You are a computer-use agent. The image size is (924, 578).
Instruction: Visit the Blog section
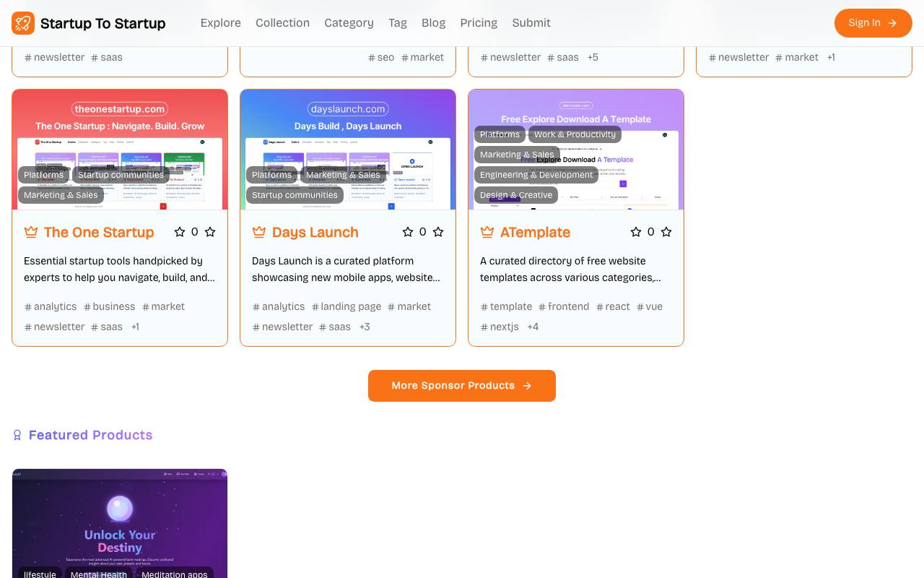point(433,23)
